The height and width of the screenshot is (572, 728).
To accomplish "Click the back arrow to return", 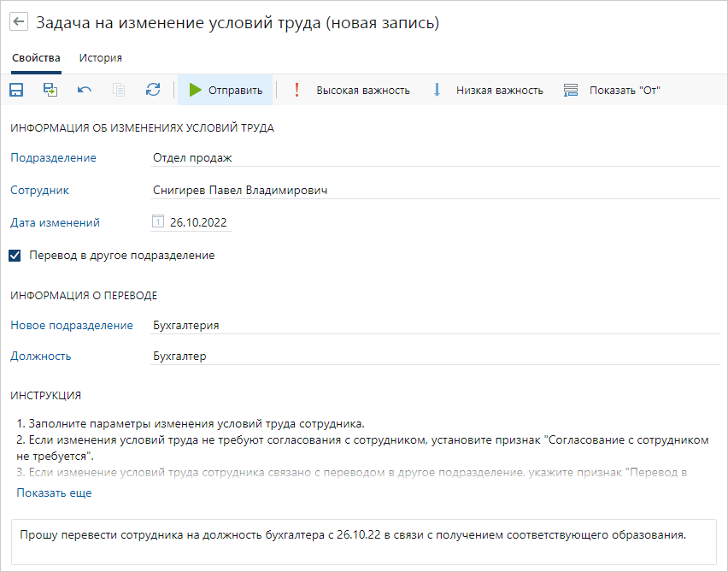I will (x=18, y=21).
